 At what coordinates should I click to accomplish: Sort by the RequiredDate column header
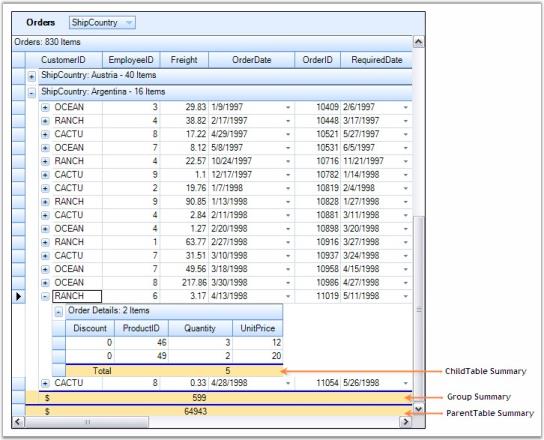point(376,60)
